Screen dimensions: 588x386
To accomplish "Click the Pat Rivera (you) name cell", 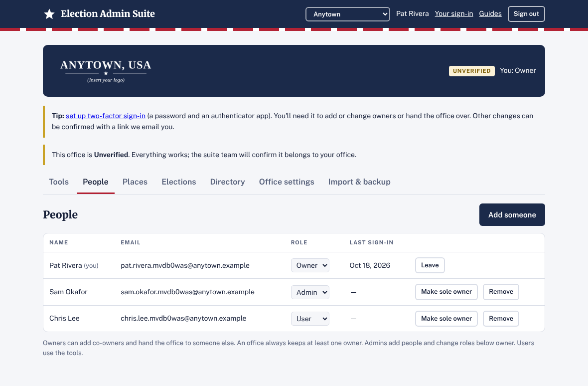I will [74, 266].
